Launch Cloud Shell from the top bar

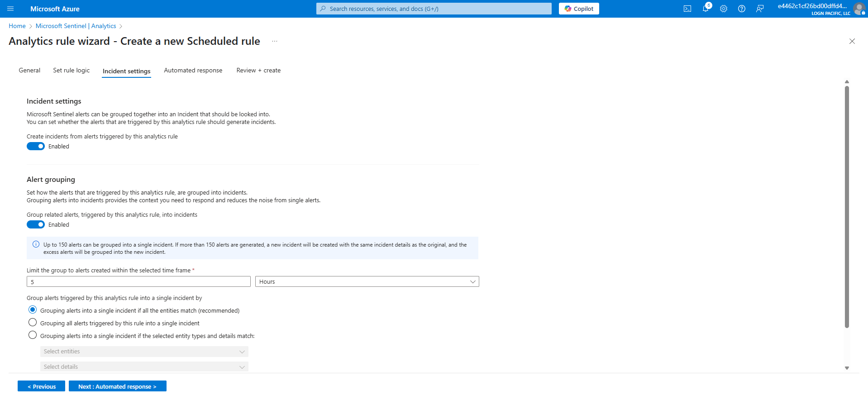click(x=687, y=9)
